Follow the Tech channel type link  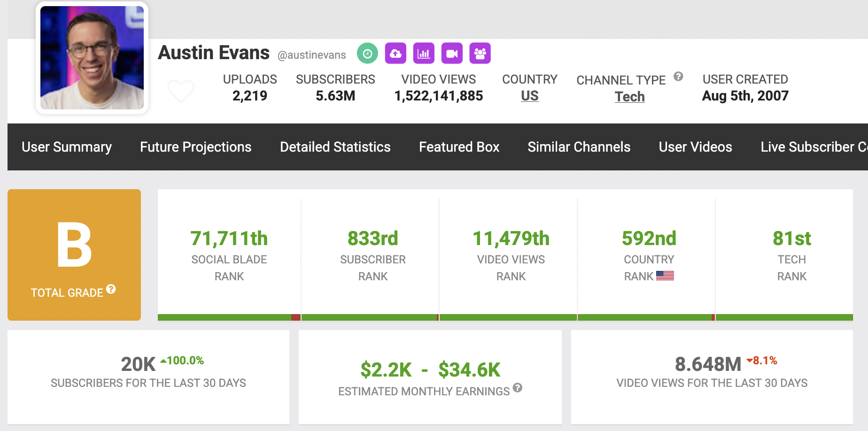pos(630,97)
